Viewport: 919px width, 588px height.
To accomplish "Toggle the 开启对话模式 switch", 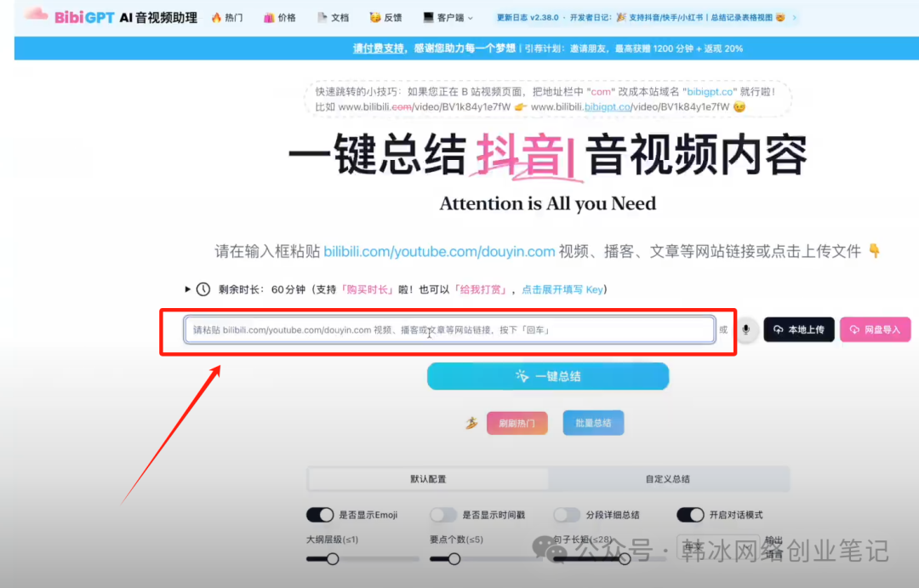I will [x=690, y=515].
